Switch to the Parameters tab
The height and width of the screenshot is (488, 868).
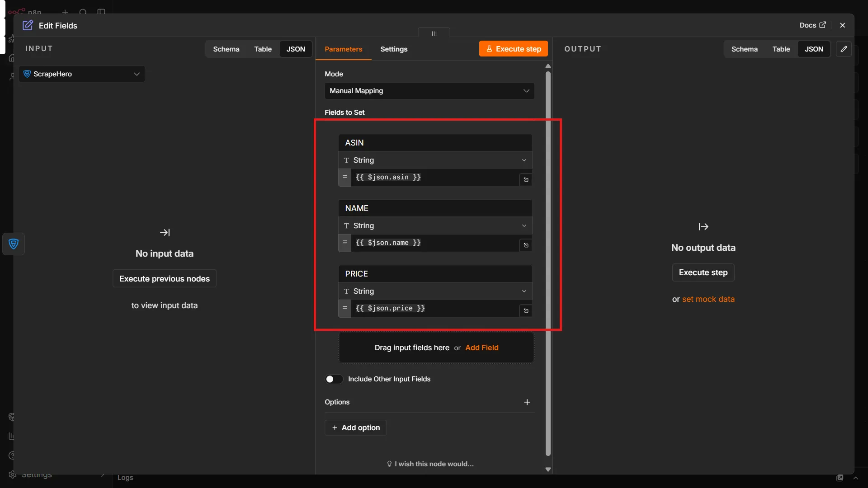coord(343,49)
